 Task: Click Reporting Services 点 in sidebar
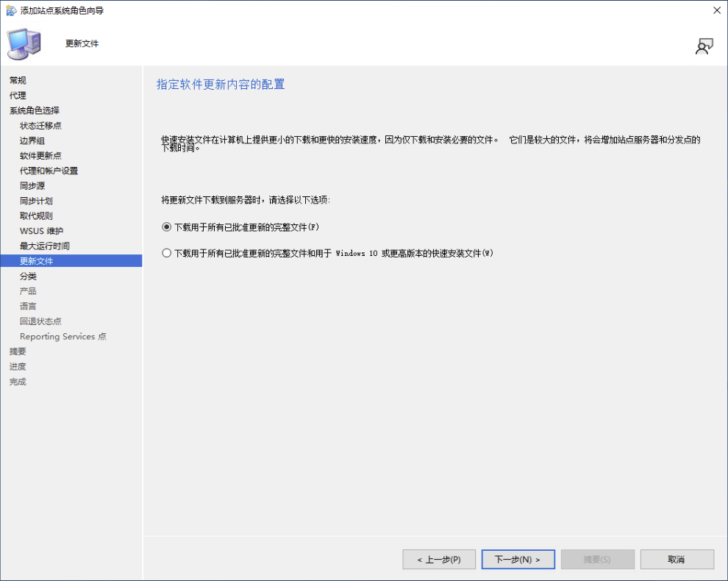coord(63,336)
